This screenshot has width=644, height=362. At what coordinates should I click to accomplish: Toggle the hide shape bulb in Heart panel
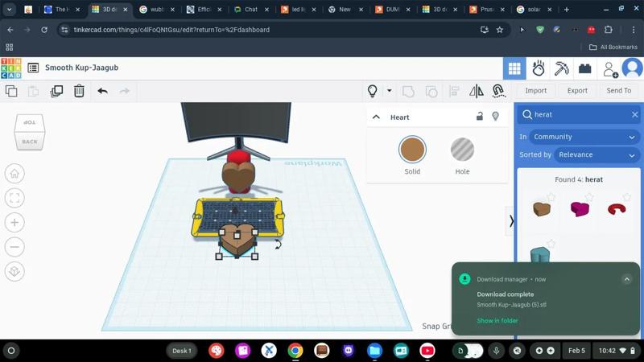tap(496, 116)
